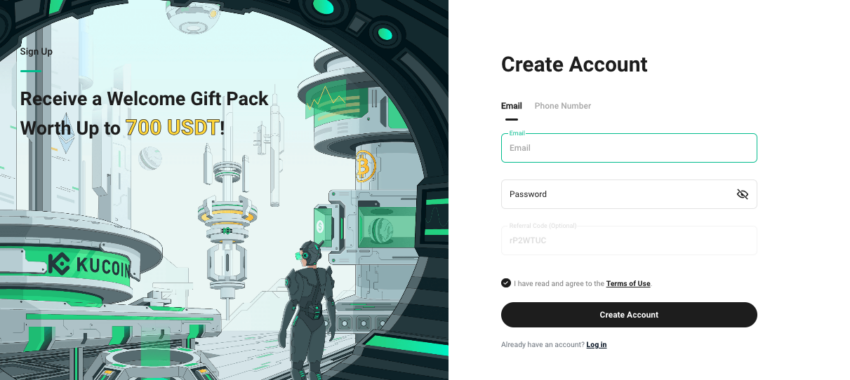Image resolution: width=850 pixels, height=380 pixels.
Task: Click the Sign Up label at top left
Action: click(x=36, y=51)
